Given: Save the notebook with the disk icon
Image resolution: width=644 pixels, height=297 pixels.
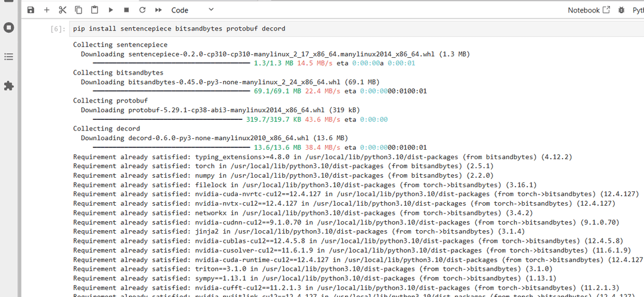Looking at the screenshot, I should [31, 10].
